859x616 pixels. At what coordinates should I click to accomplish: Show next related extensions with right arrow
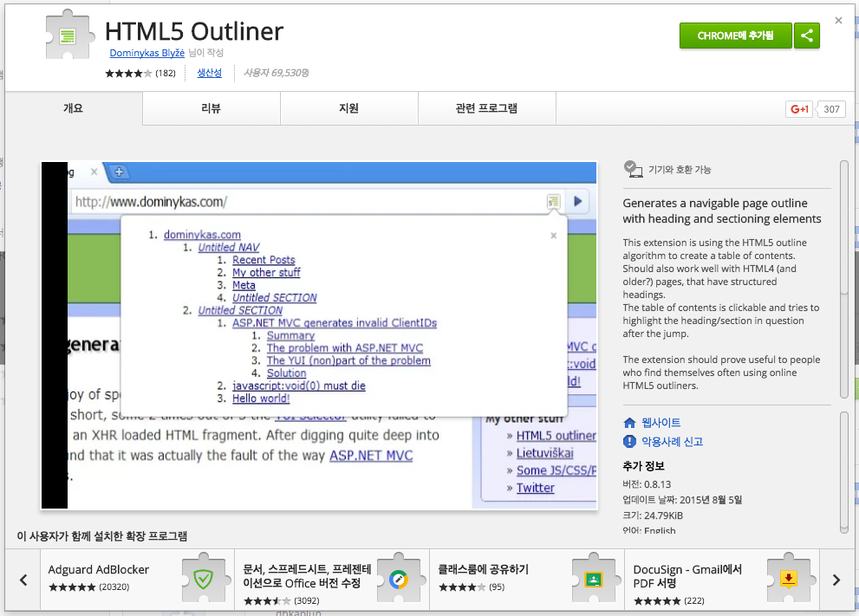point(836,580)
